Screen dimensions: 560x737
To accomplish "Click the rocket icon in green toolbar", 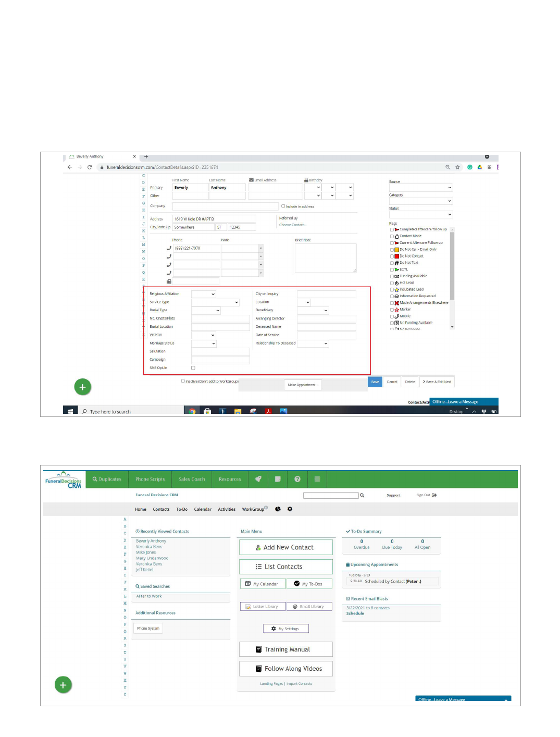I will point(258,479).
